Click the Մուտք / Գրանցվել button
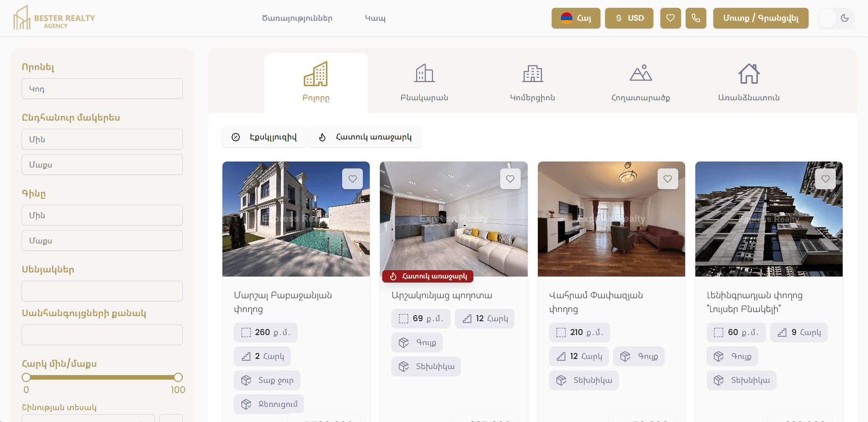 click(x=760, y=18)
